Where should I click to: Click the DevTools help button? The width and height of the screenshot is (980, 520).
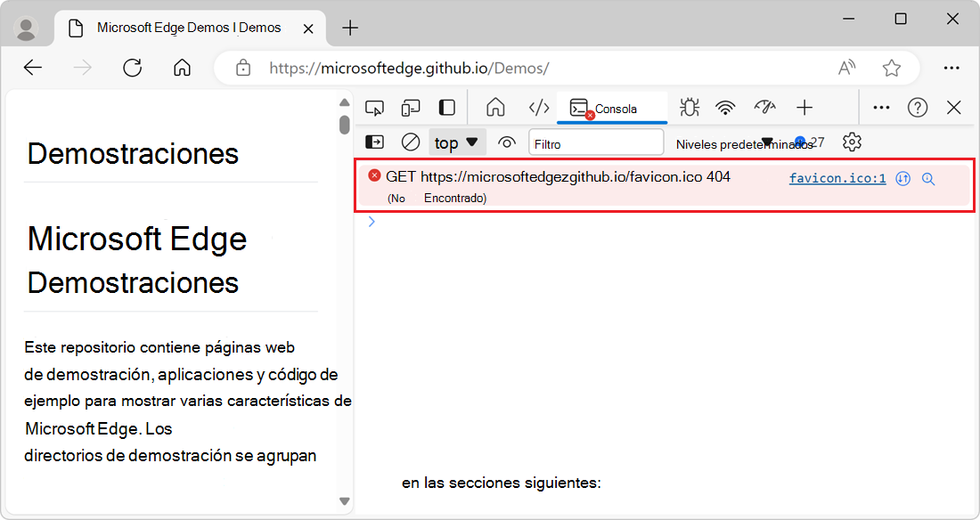click(917, 107)
